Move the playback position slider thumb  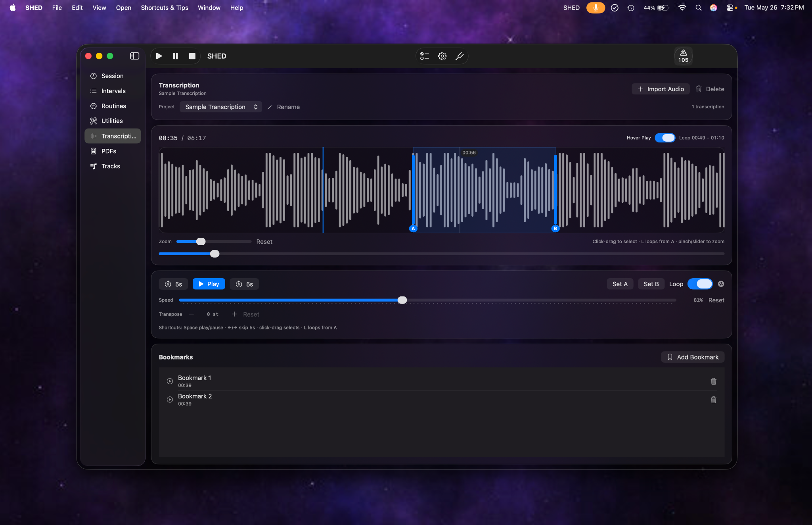(x=214, y=254)
